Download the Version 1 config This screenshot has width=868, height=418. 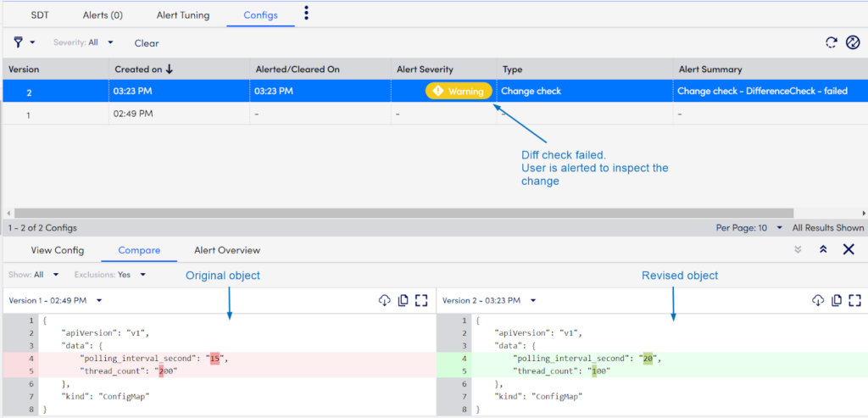(x=385, y=300)
